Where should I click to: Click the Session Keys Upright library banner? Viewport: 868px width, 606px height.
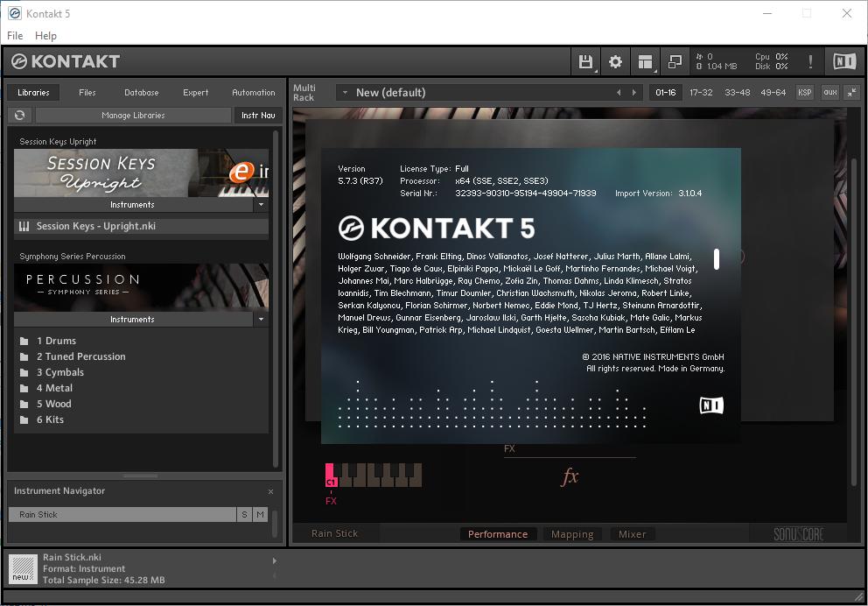141,173
